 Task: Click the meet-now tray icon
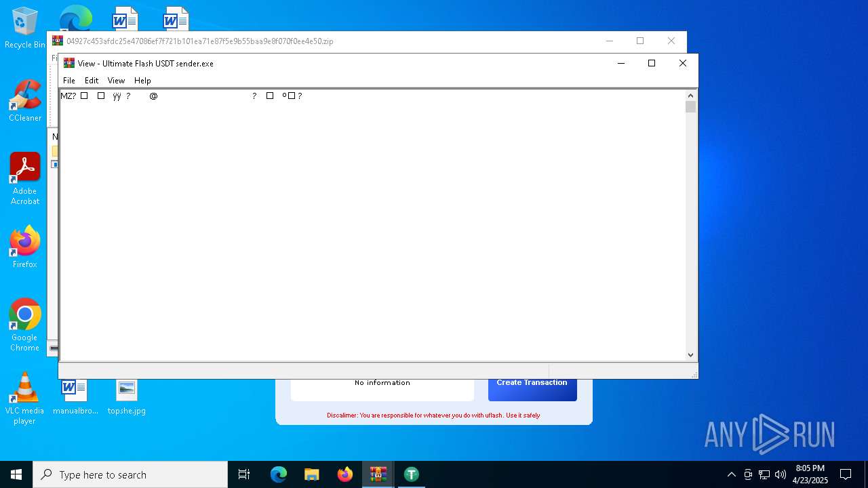(x=748, y=474)
